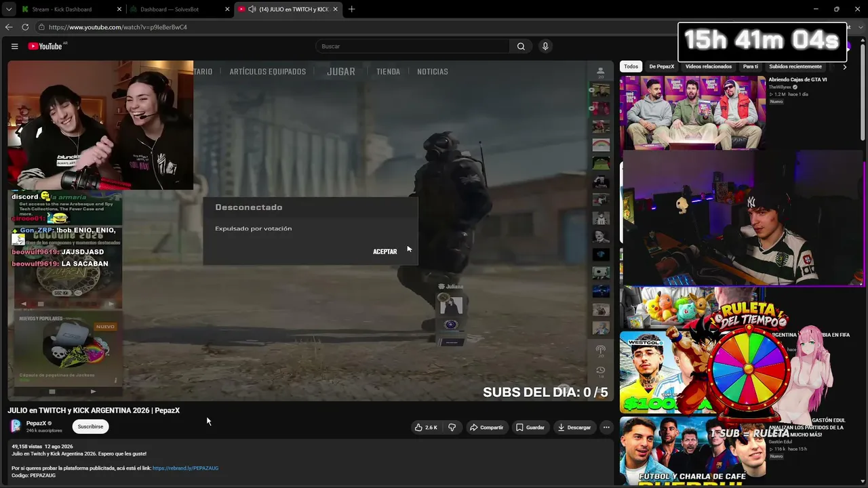Image resolution: width=868 pixels, height=488 pixels.
Task: Open the tab search dropdown arrow
Action: (8, 9)
